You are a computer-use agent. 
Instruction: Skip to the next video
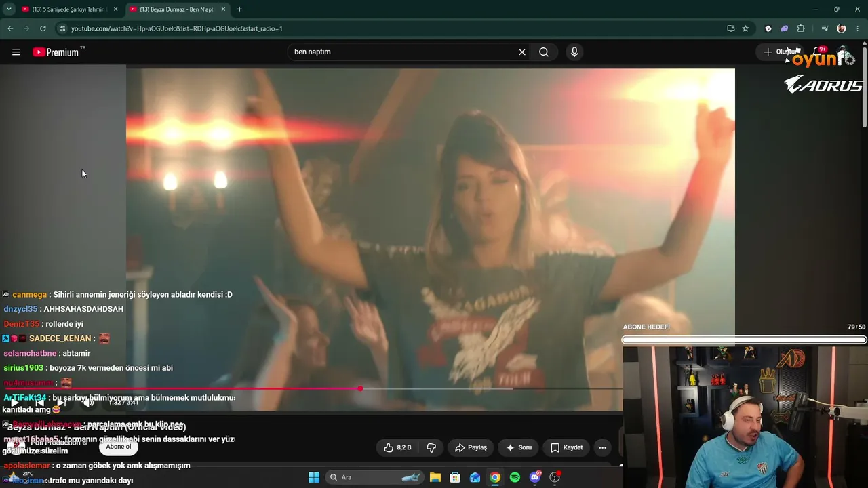[62, 403]
